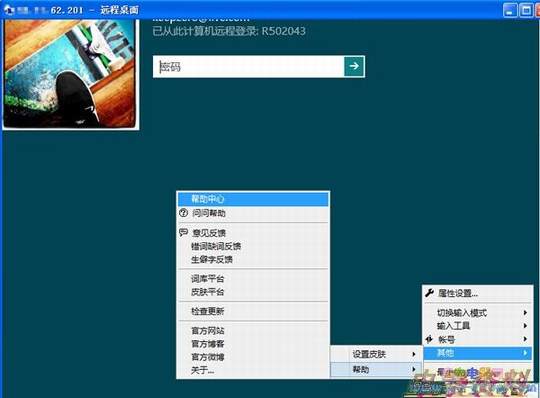Open 官方网站 menu entry

coord(253,331)
